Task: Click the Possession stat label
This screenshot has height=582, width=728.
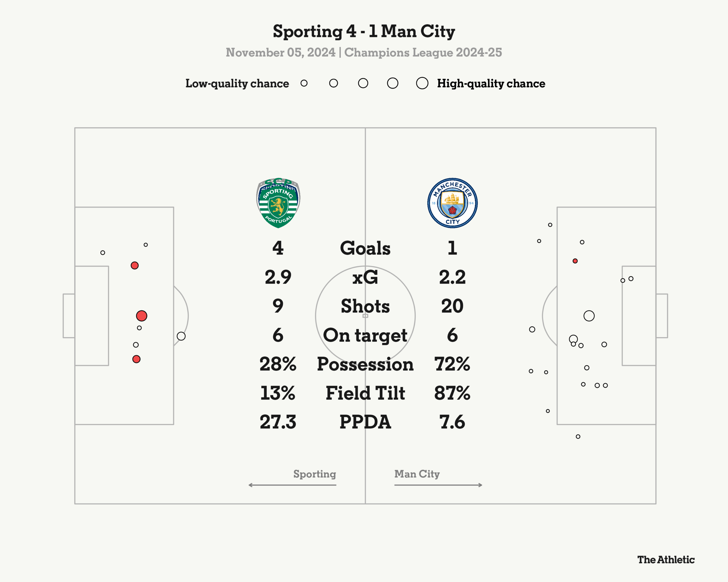Action: point(365,364)
